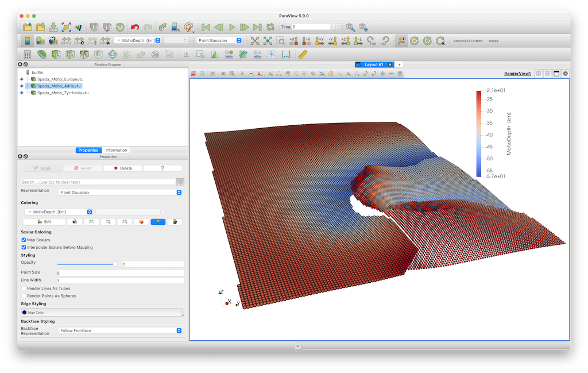588x373 pixels.
Task: Open the MohoDepth coloring dropdown in Properties
Action: click(57, 212)
